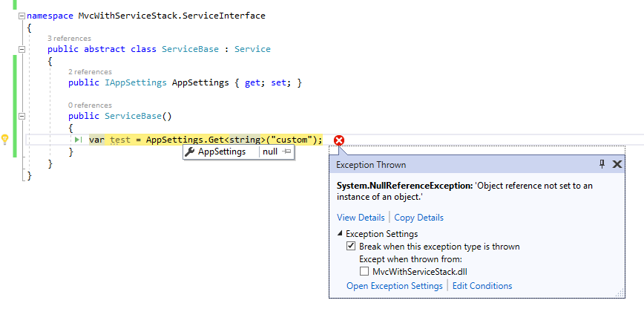Close the Exception Thrown popup
This screenshot has width=644, height=332.
(617, 164)
